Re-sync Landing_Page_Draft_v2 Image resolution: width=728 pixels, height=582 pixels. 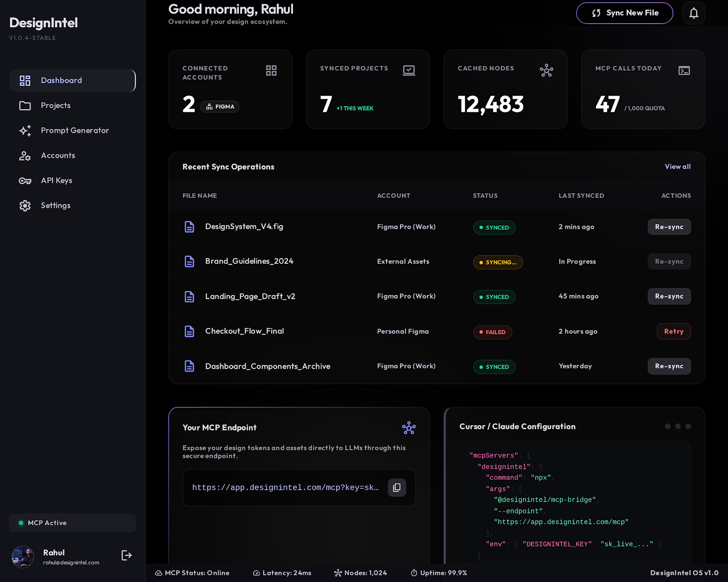(669, 296)
